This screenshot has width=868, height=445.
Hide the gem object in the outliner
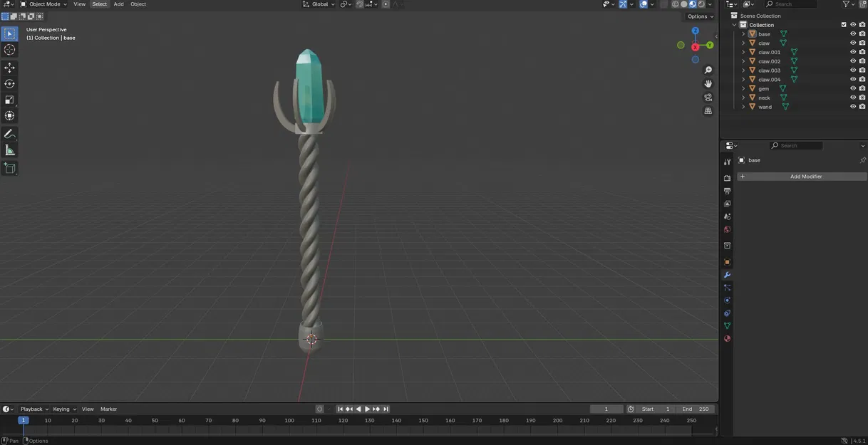tap(853, 88)
